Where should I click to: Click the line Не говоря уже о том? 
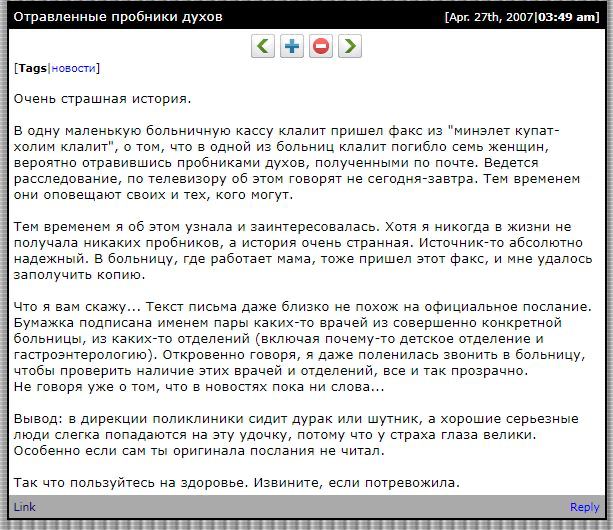pyautogui.click(x=199, y=387)
